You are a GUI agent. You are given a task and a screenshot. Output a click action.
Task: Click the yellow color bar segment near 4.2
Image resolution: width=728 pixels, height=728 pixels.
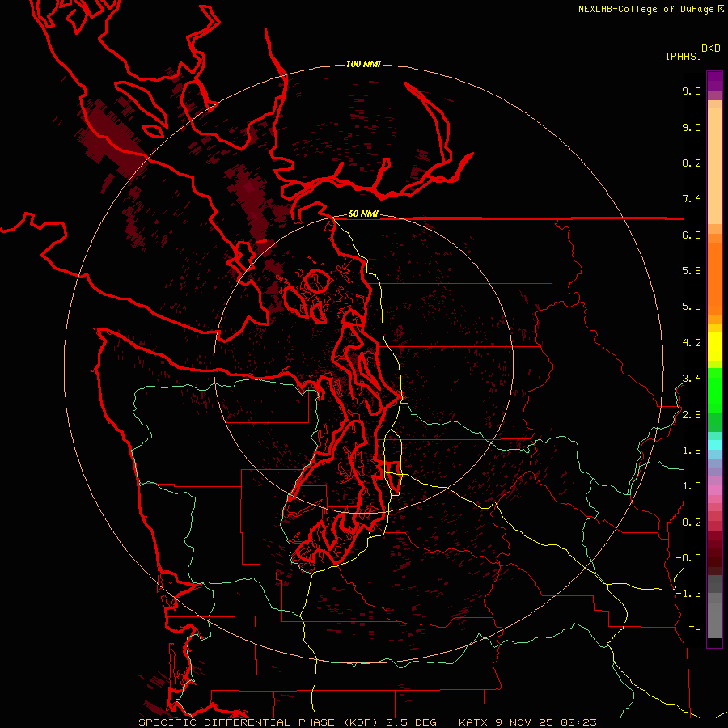[714, 346]
